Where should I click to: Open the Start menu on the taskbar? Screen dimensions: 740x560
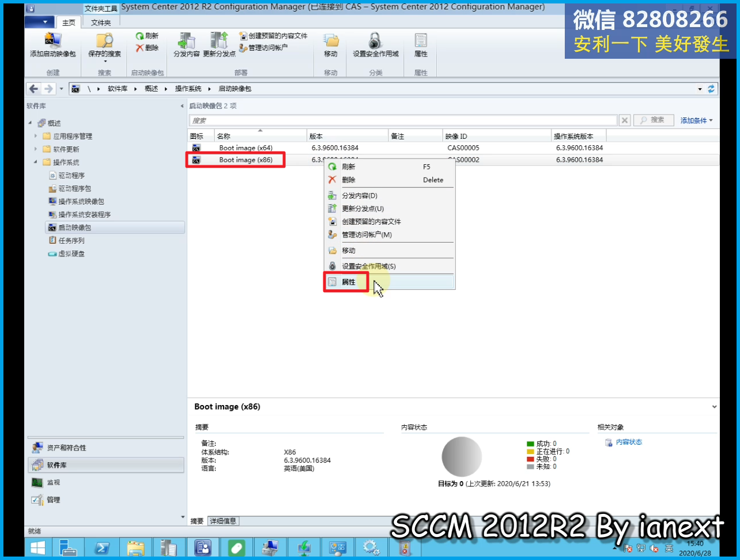(x=37, y=547)
